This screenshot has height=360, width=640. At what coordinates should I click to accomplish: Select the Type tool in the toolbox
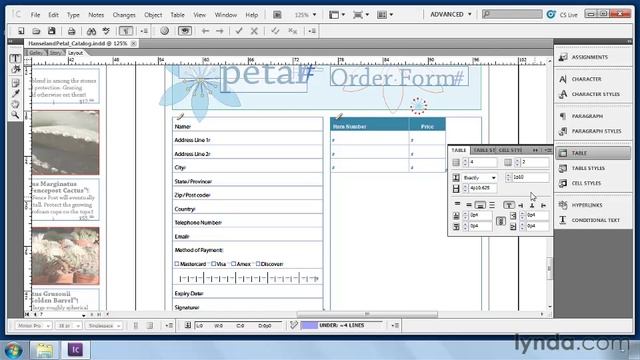coord(16,59)
